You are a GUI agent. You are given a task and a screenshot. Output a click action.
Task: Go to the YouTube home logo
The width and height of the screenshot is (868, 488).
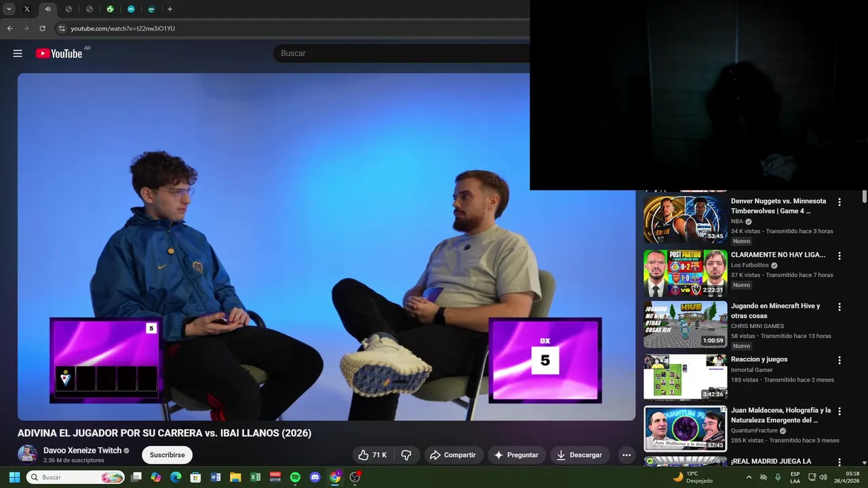pos(59,54)
